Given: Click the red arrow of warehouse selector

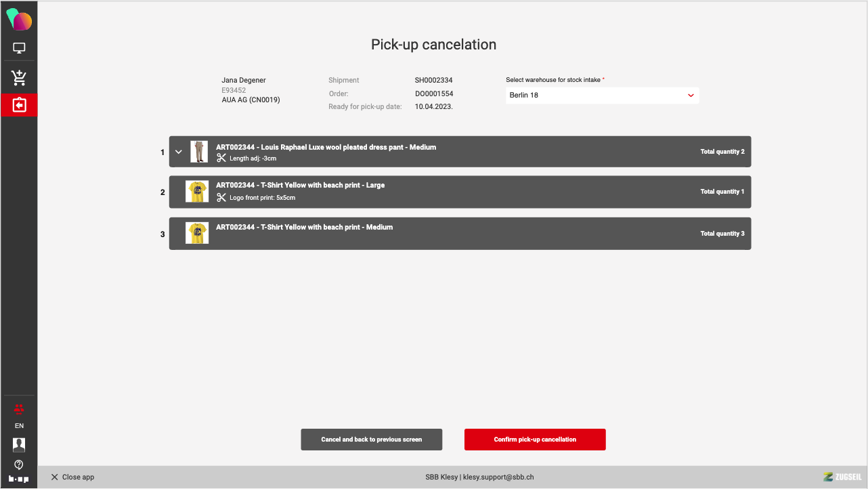Looking at the screenshot, I should coord(691,95).
